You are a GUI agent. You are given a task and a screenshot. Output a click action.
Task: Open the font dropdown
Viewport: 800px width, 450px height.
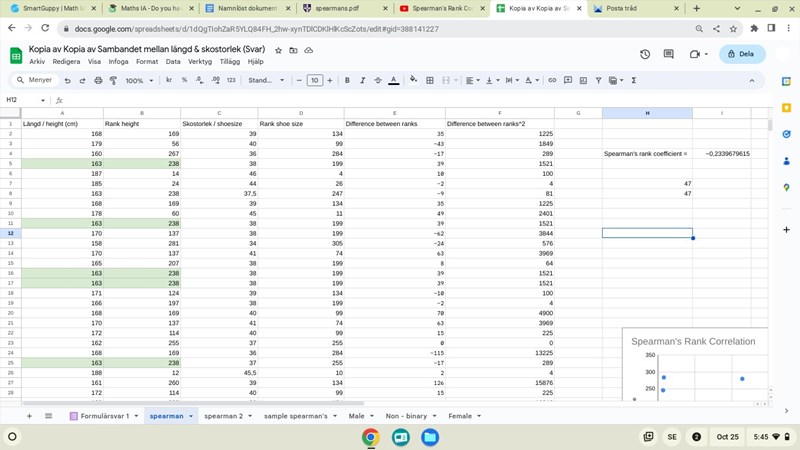(266, 80)
